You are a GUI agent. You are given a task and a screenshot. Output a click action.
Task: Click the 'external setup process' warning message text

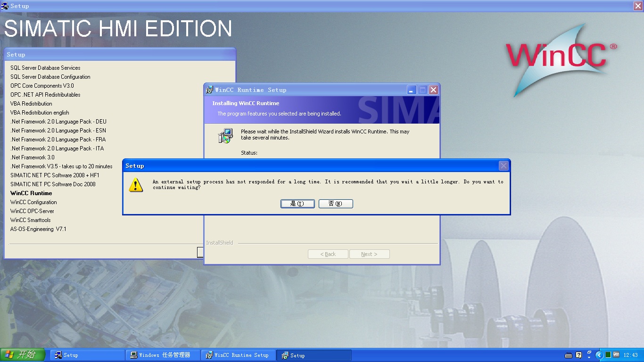[x=328, y=184]
